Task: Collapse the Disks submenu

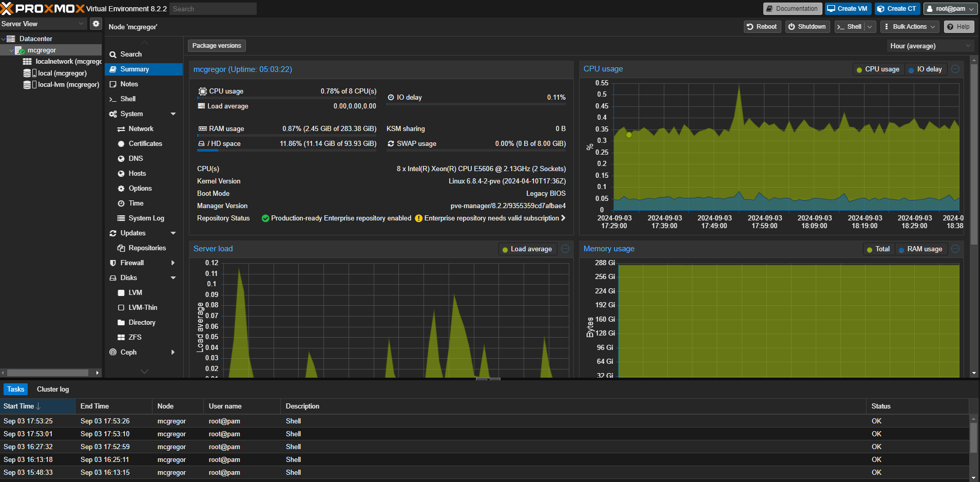Action: point(173,278)
